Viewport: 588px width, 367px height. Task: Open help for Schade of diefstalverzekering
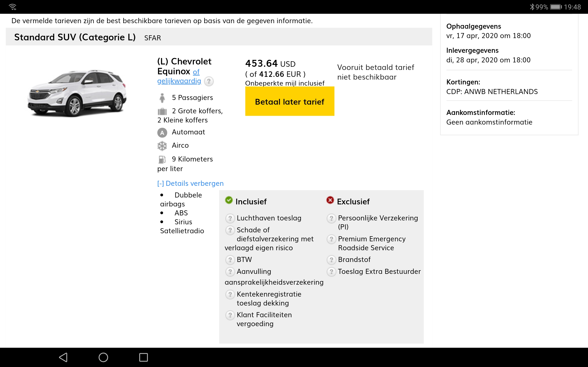[230, 230]
